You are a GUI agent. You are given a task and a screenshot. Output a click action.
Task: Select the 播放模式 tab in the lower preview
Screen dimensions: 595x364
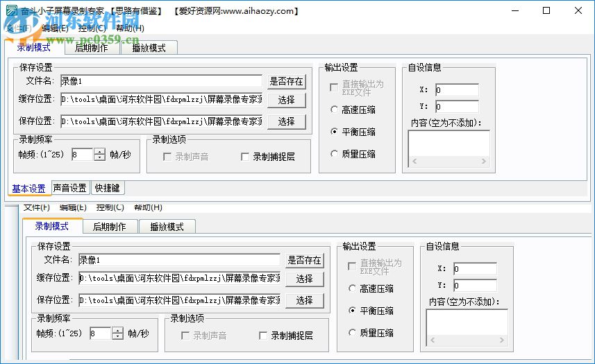pyautogui.click(x=167, y=227)
